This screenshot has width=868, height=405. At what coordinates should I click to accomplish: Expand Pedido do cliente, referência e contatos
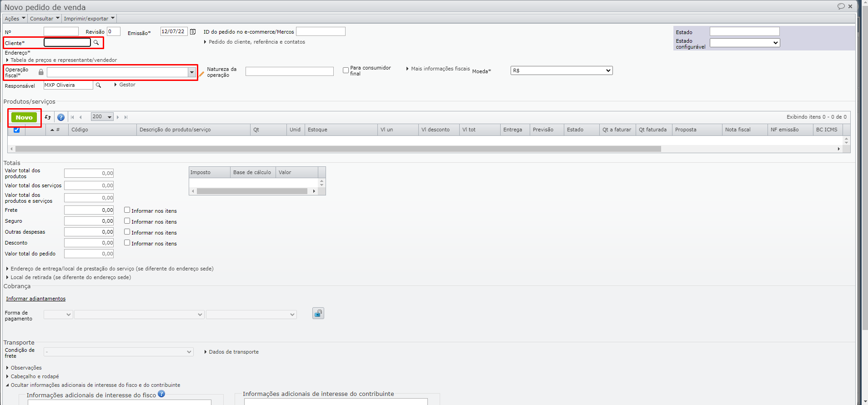(255, 42)
